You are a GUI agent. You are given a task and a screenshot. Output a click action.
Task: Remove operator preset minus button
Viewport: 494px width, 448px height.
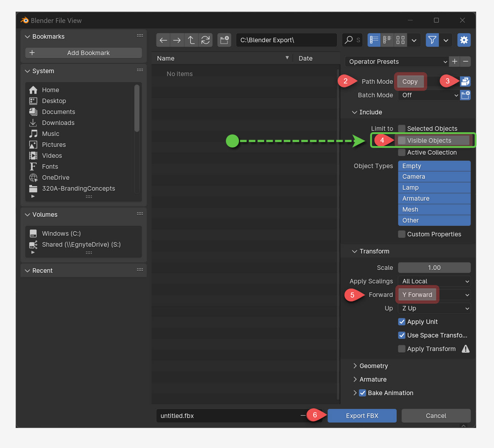click(x=466, y=62)
